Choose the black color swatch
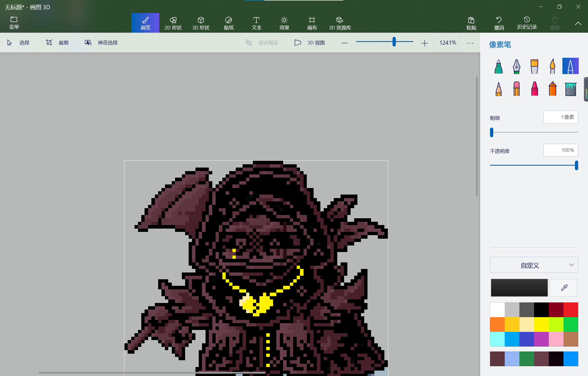Image resolution: width=588 pixels, height=376 pixels. point(541,310)
